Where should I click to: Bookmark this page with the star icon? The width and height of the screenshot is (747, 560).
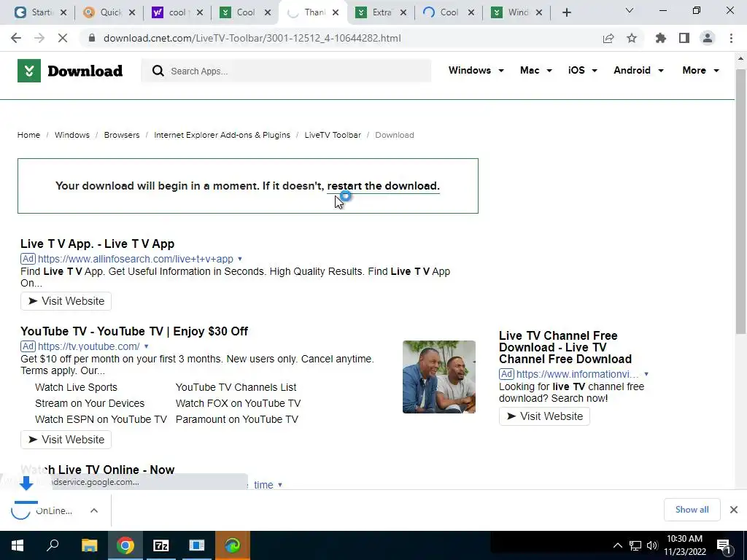click(x=632, y=38)
